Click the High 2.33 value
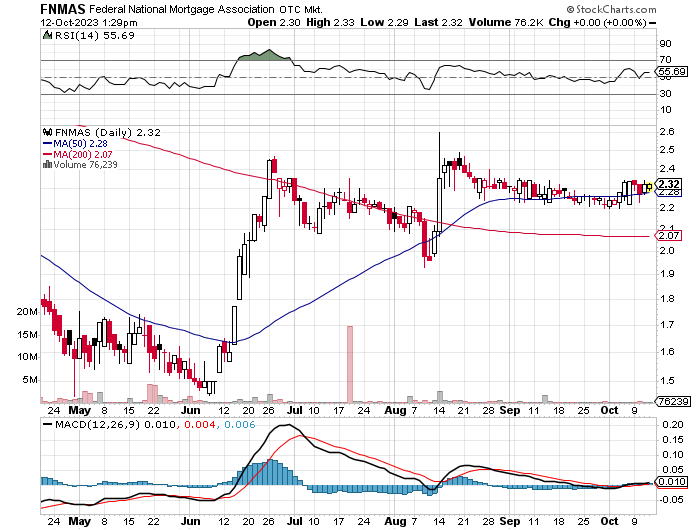The height and width of the screenshot is (530, 700). 330,22
